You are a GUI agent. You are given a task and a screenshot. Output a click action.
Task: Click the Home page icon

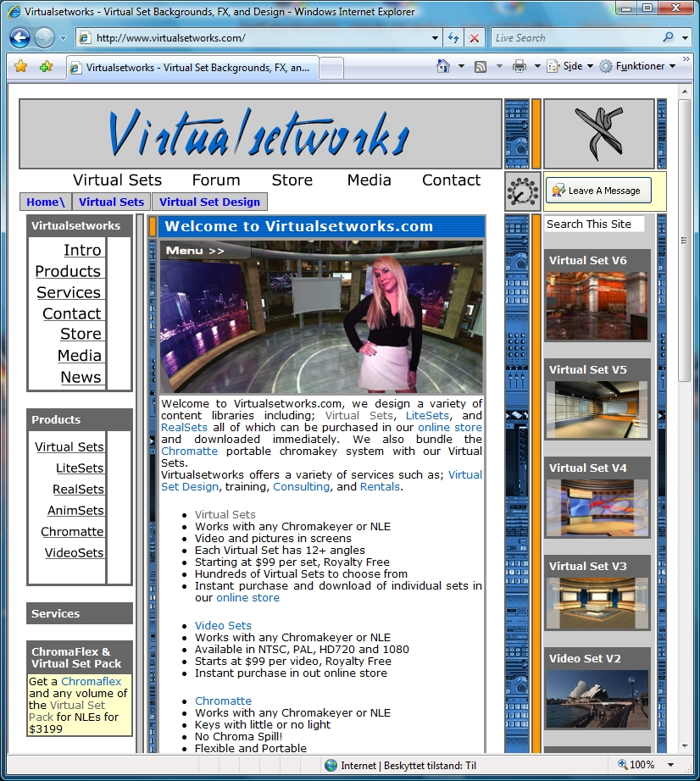coord(443,66)
